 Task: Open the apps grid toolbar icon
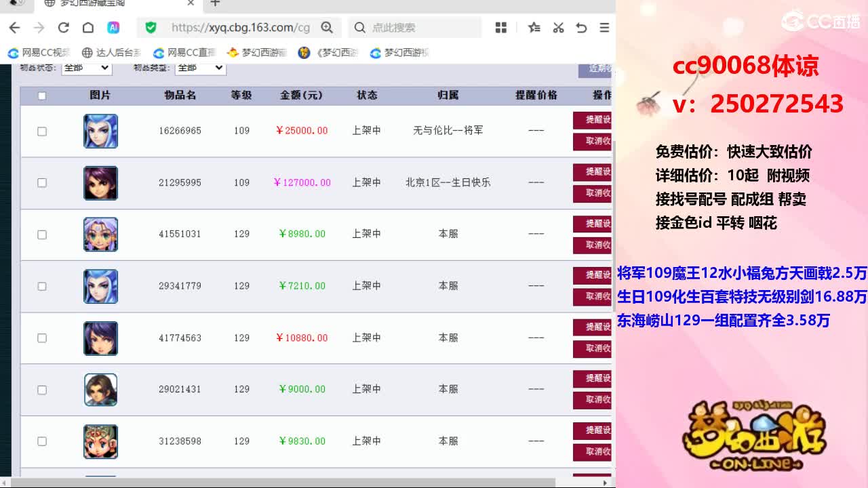coord(501,28)
